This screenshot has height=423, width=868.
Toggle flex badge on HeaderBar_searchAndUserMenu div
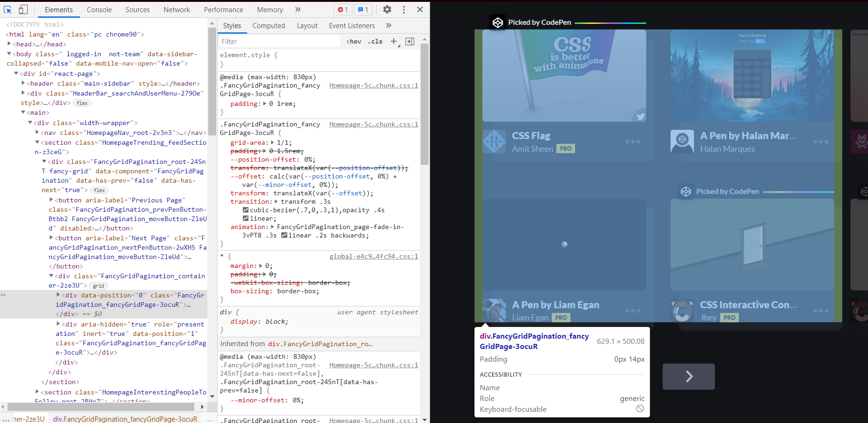click(x=82, y=103)
